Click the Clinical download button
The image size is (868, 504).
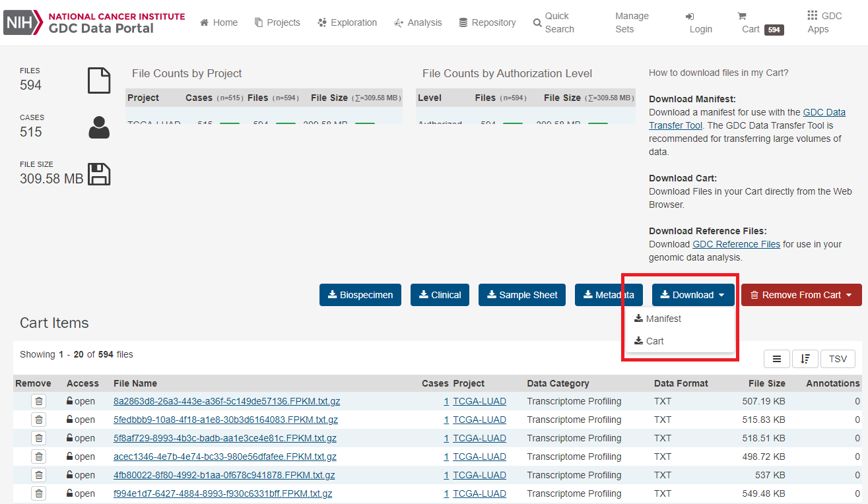point(440,295)
